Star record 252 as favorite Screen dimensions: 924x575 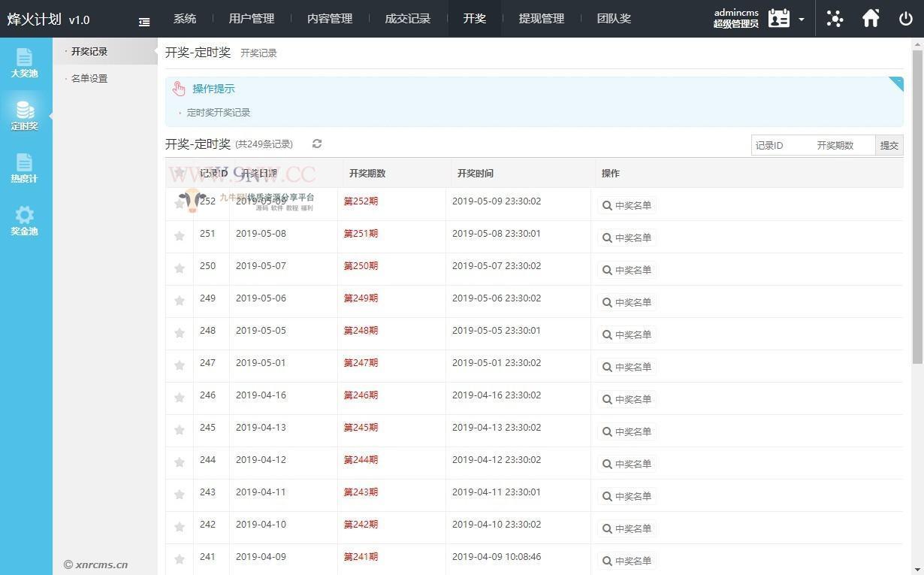180,203
